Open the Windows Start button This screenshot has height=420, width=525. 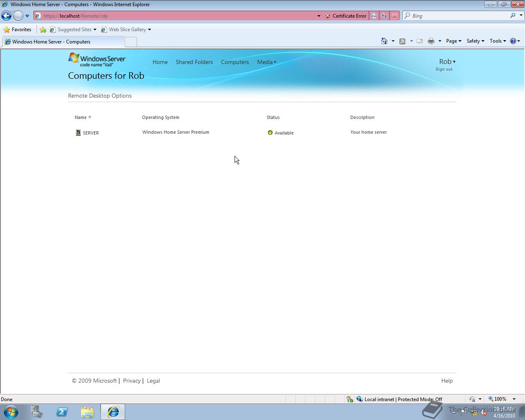click(x=11, y=412)
